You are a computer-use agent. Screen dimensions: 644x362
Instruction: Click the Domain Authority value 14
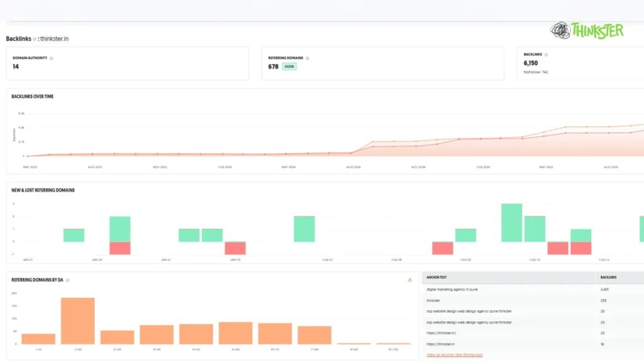16,67
